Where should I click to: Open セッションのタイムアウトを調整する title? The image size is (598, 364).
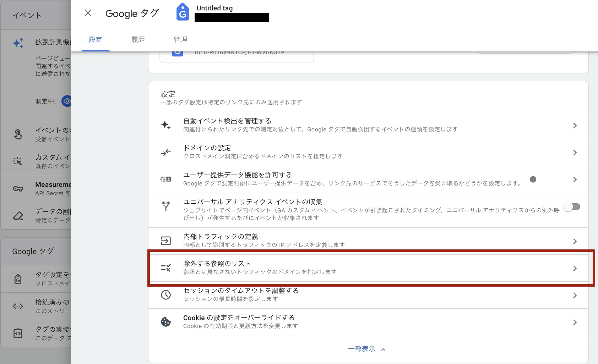241,291
